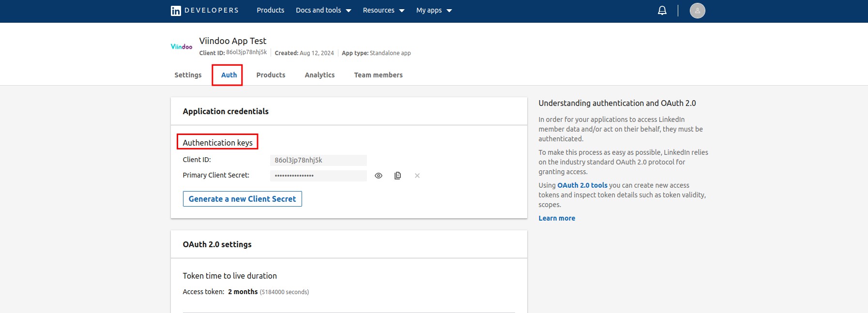The height and width of the screenshot is (313, 868).
Task: Open the OAuth 2.0 tools link
Action: 582,185
